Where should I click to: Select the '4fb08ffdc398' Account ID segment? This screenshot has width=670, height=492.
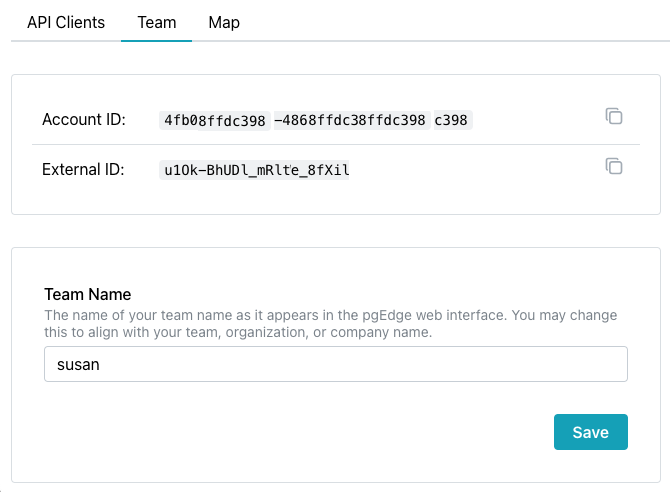pos(215,121)
